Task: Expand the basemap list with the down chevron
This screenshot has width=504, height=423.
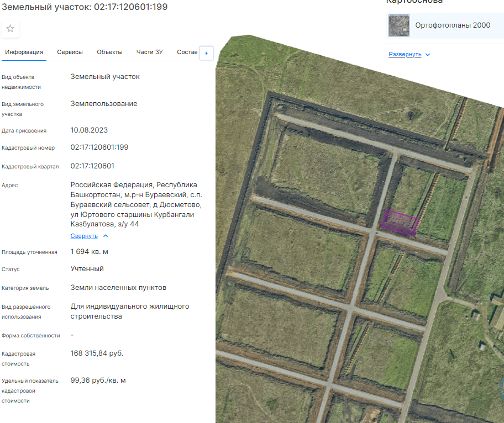Action: pos(428,55)
